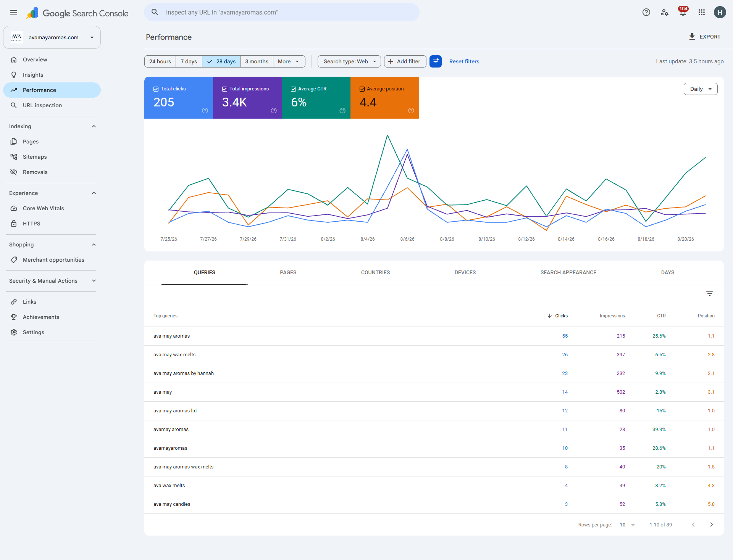Open the Rows per page dropdown
The height and width of the screenshot is (560, 733).
click(627, 525)
